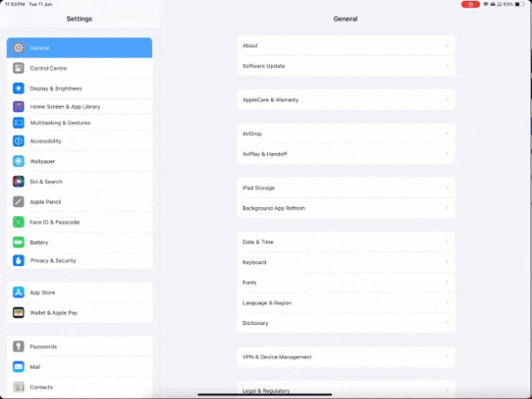
Task: Open VPN & Device Management
Action: click(x=346, y=357)
